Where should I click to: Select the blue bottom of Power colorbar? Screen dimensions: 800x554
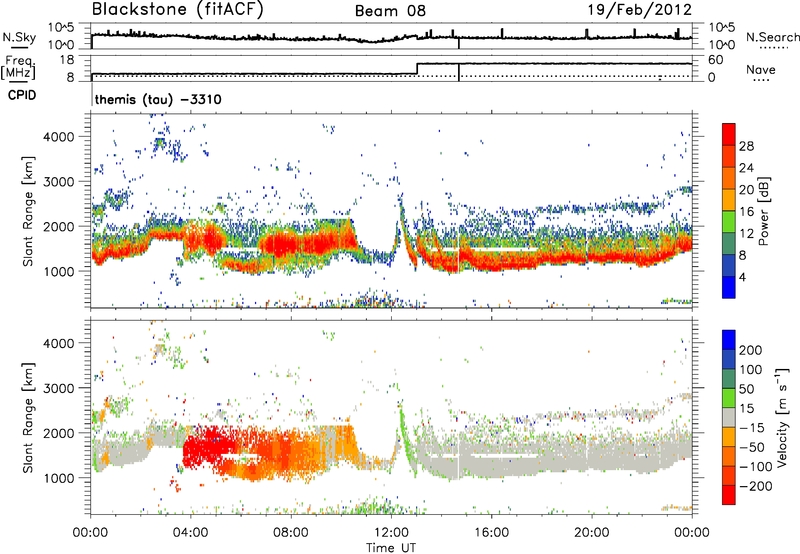click(x=729, y=287)
